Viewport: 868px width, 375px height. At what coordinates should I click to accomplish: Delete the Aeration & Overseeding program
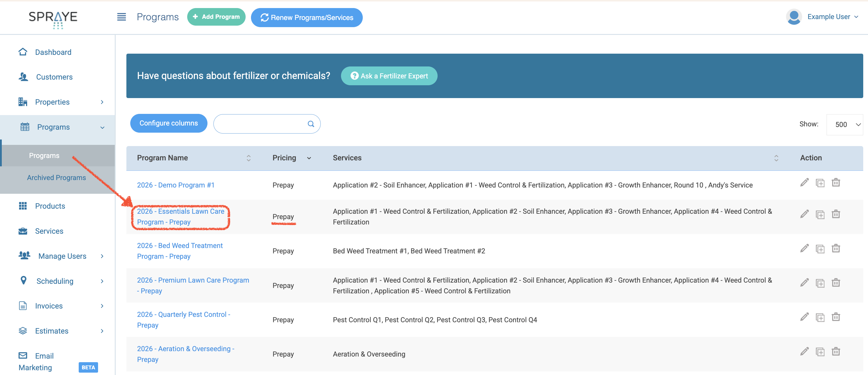tap(836, 351)
